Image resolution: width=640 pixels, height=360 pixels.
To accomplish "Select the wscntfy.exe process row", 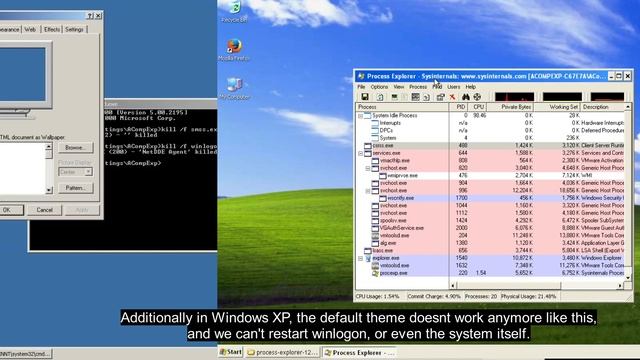I will (x=490, y=198).
